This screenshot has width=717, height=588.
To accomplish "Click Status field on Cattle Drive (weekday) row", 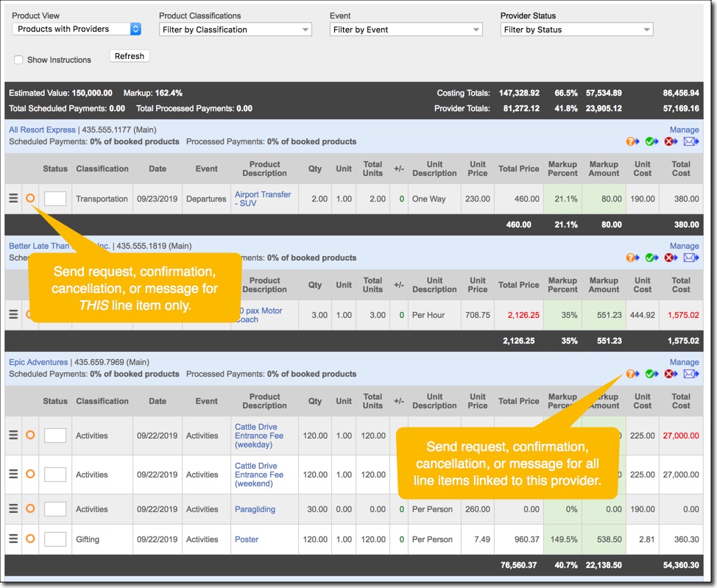I will click(x=55, y=435).
